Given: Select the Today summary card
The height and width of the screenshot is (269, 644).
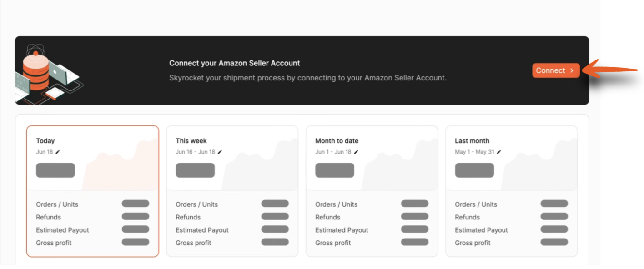Looking at the screenshot, I should point(93,191).
